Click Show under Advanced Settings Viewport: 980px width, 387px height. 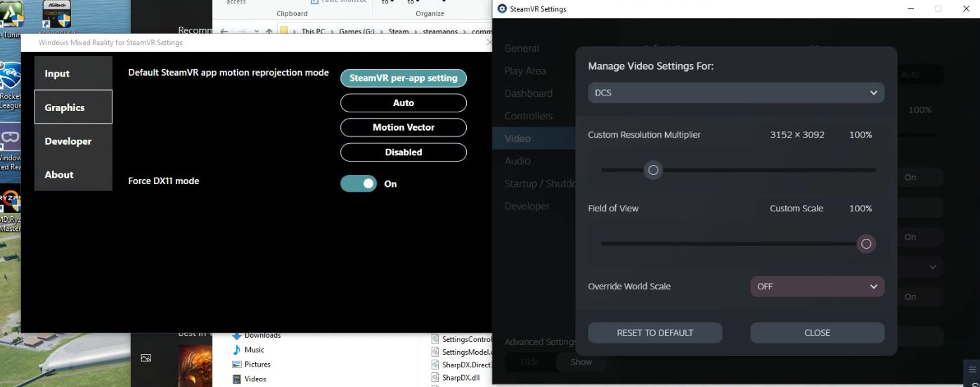click(581, 362)
